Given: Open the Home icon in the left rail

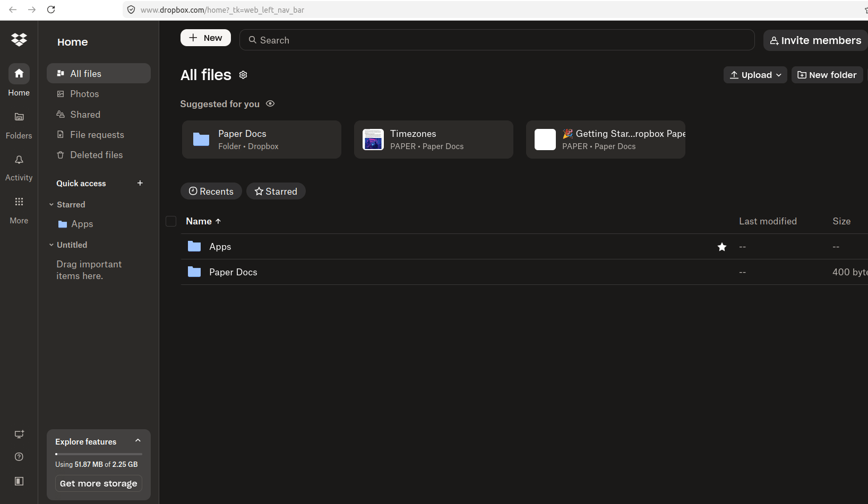Looking at the screenshot, I should 19,74.
